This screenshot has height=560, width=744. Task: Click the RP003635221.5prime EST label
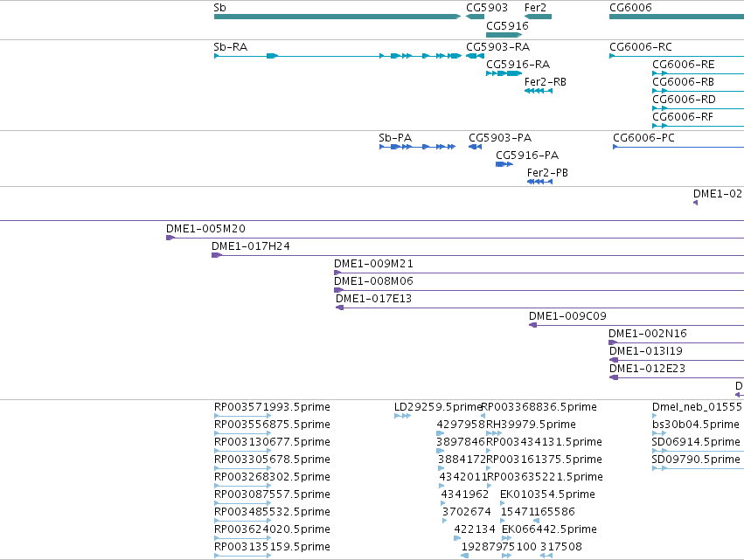[x=546, y=477]
